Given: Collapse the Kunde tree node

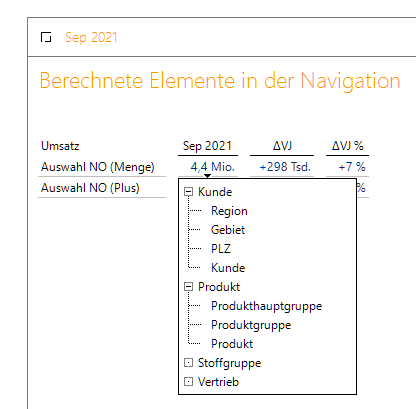Looking at the screenshot, I should click(x=189, y=192).
